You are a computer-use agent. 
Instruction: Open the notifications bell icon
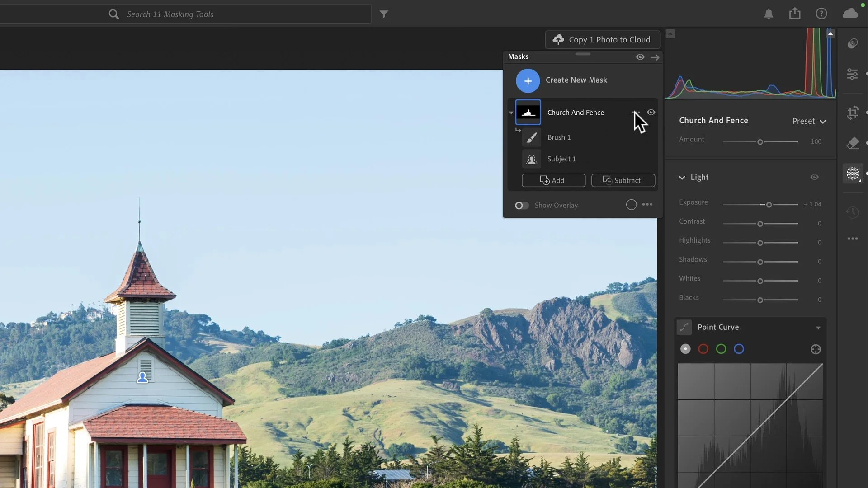click(x=769, y=14)
